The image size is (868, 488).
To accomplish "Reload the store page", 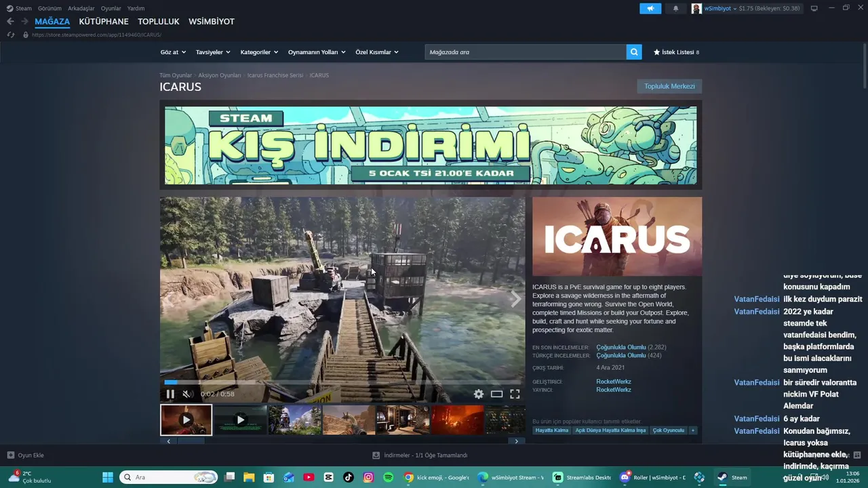I will 11,35.
